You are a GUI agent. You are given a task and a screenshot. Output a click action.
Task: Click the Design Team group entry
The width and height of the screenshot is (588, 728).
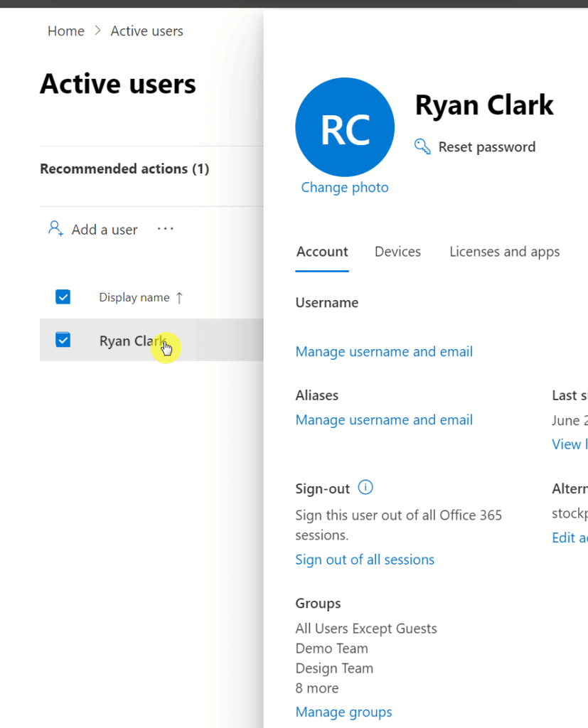click(x=334, y=668)
